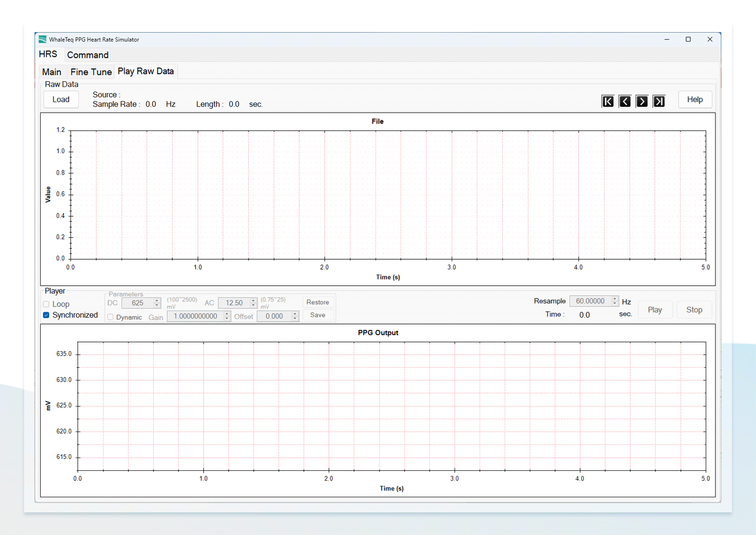Click the Gain input field
The image size is (756, 535).
[196, 316]
